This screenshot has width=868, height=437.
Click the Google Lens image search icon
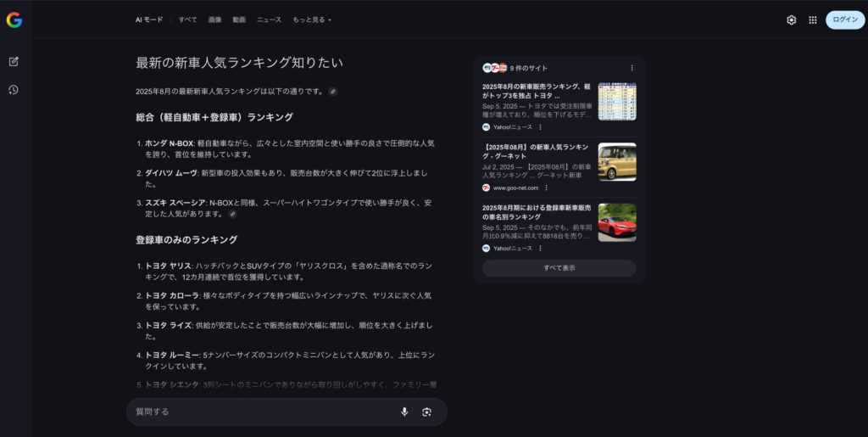tap(427, 412)
